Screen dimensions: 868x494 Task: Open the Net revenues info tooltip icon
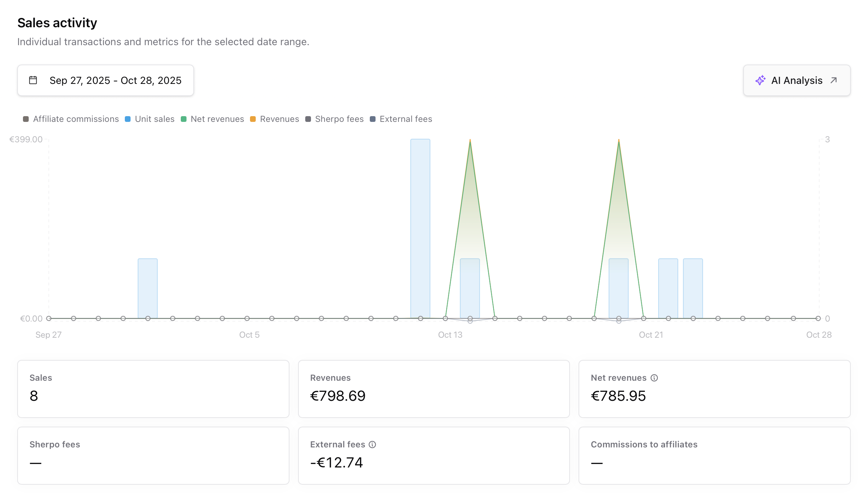point(654,377)
